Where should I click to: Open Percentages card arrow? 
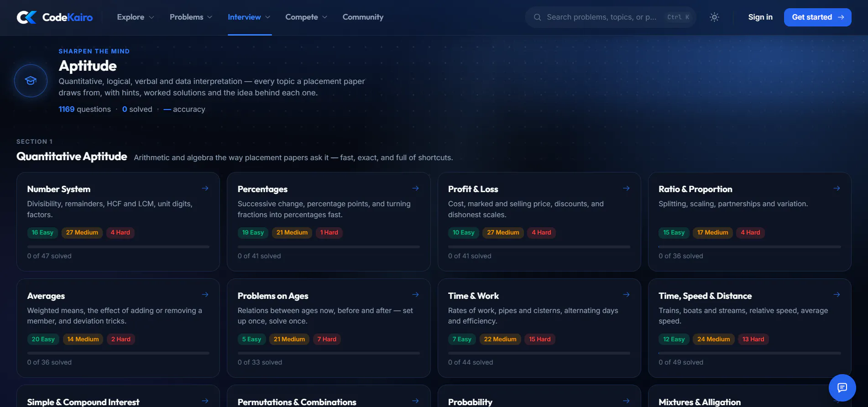click(416, 188)
